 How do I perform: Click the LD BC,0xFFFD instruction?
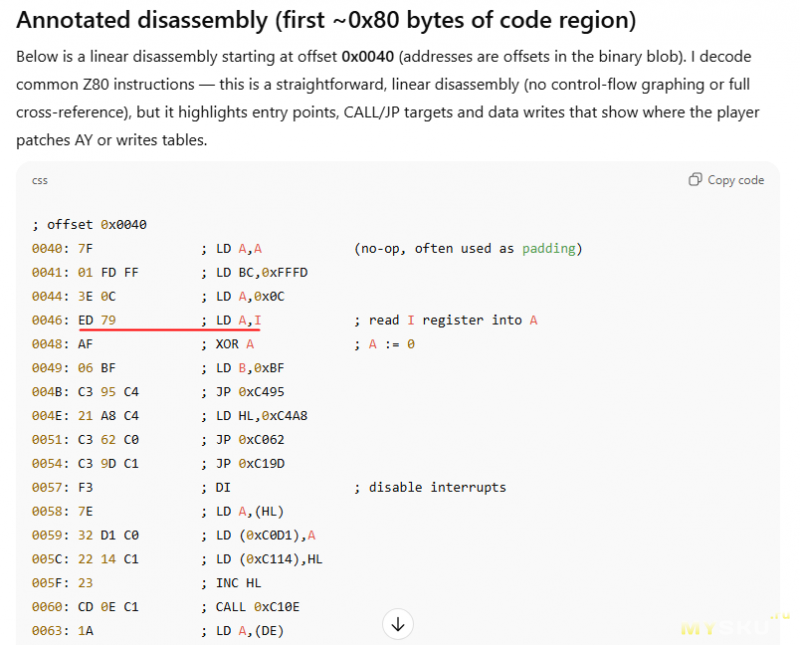coord(262,272)
